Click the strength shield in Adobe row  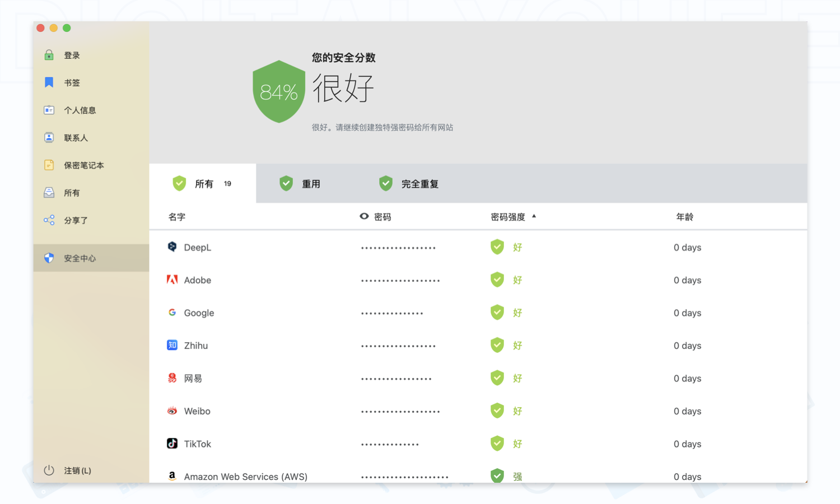pos(497,279)
